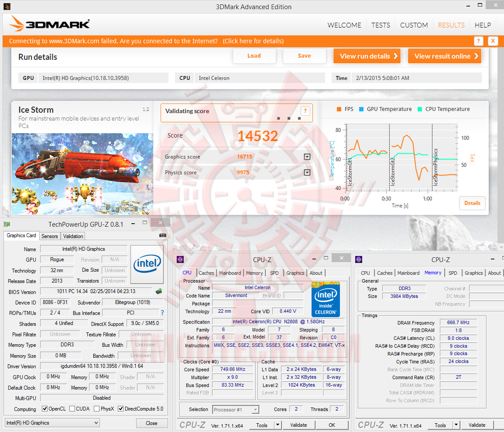Viewport: 504px width, 432px height.
Task: Click the Driver Version field in GPU-Z
Action: (x=102, y=366)
